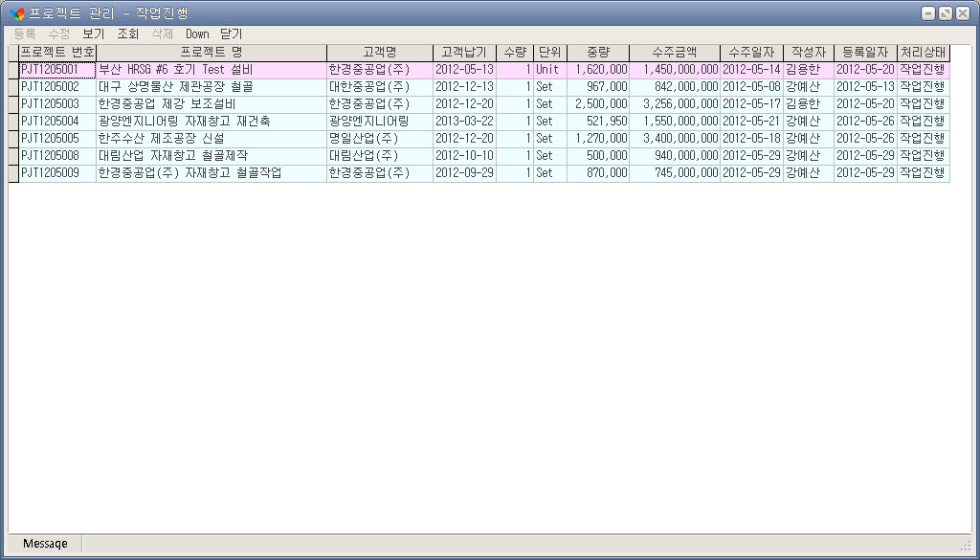Click the 수주일자 column header
The image size is (980, 560).
pyautogui.click(x=751, y=53)
